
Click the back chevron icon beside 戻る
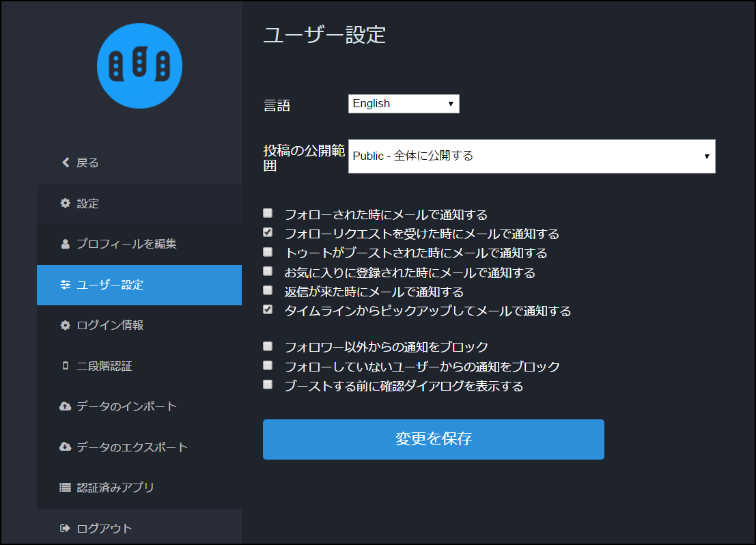66,163
